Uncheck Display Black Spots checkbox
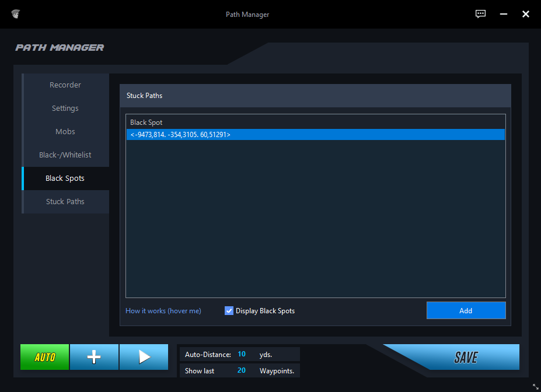 (229, 311)
